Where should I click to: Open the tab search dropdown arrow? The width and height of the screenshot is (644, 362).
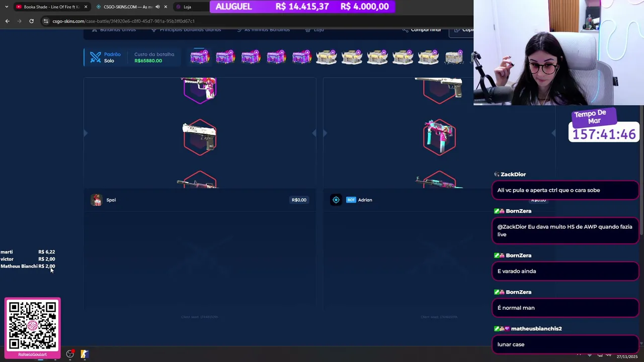click(x=6, y=7)
